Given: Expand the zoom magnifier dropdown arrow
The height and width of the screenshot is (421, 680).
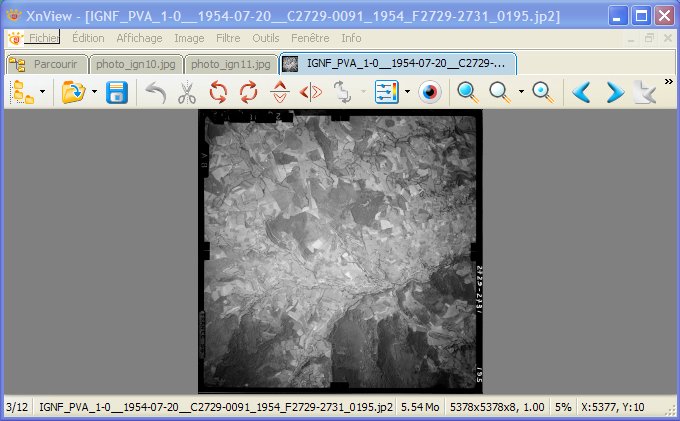Looking at the screenshot, I should pyautogui.click(x=521, y=93).
